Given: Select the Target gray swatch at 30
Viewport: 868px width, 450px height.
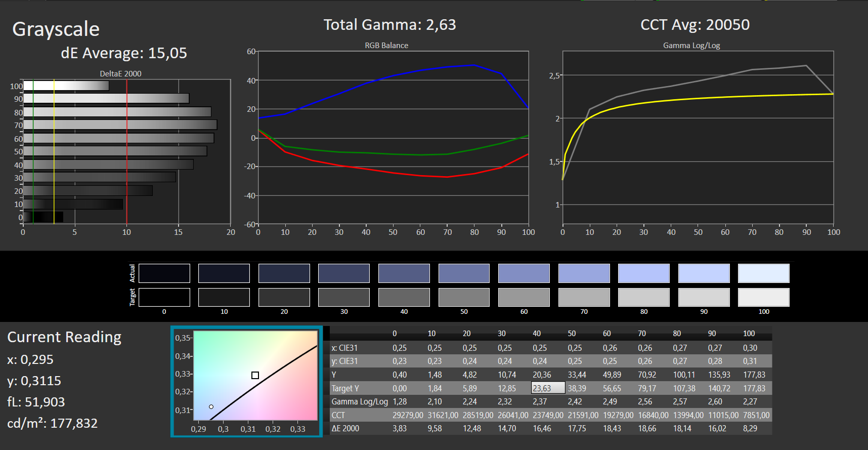Looking at the screenshot, I should (x=344, y=297).
